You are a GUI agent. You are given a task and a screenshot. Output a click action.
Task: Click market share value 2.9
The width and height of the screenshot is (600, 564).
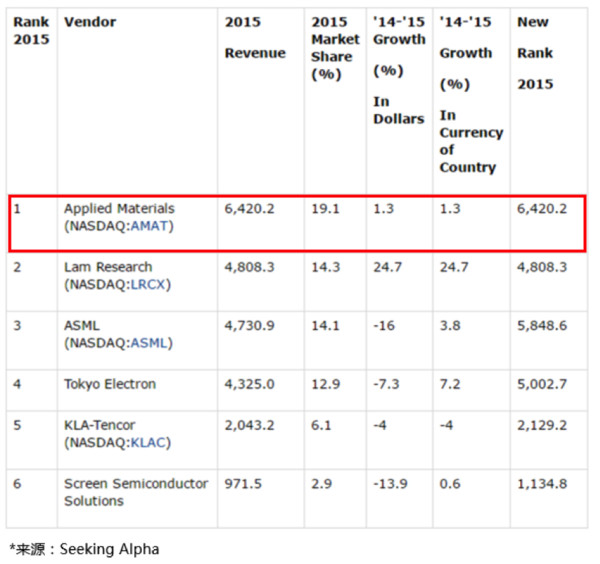click(321, 484)
